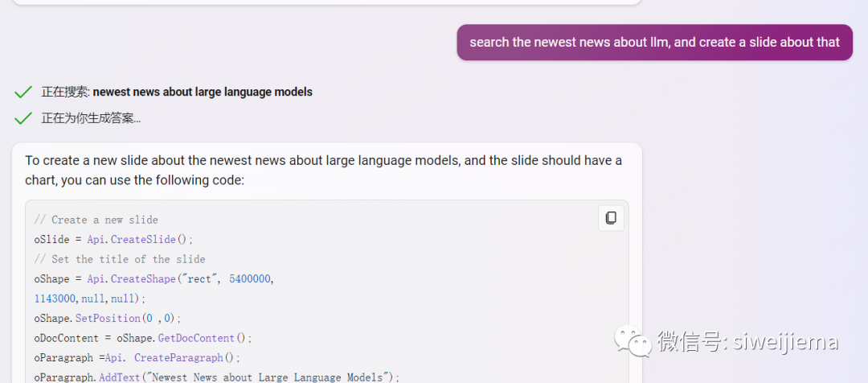Screen dimensions: 868x383
Task: Click the answer paragraph starting 'To create a new slide'
Action: (323, 170)
